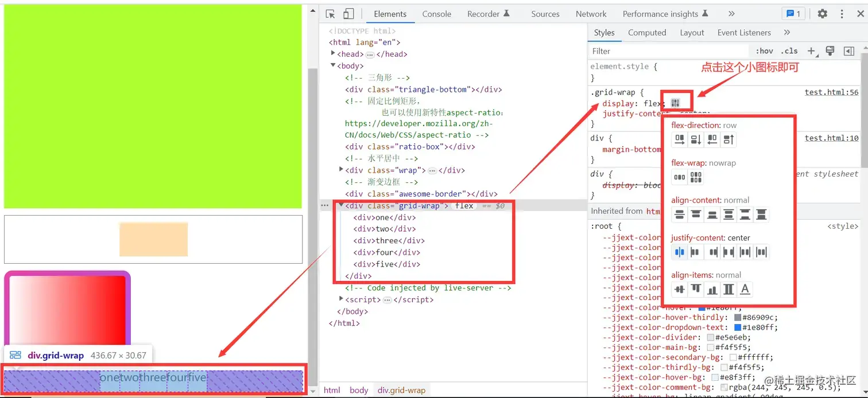This screenshot has width=868, height=398.
Task: Set align-items to flex-end icon
Action: [x=712, y=289]
